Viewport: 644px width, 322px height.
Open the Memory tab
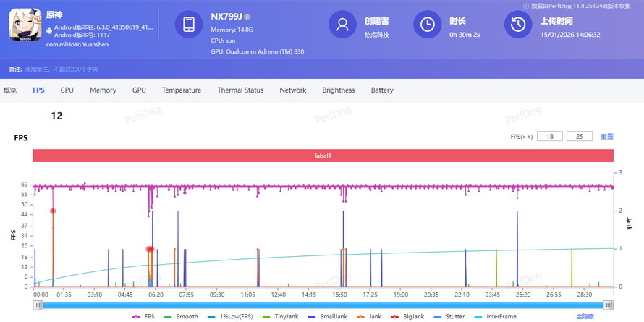pos(103,90)
